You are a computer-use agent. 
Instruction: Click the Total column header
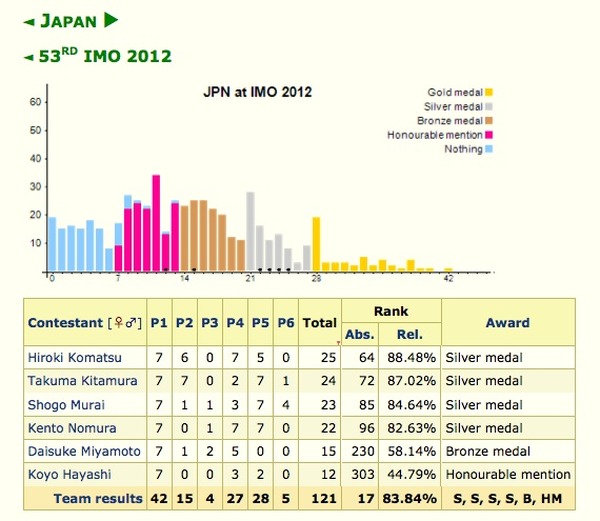tap(320, 322)
